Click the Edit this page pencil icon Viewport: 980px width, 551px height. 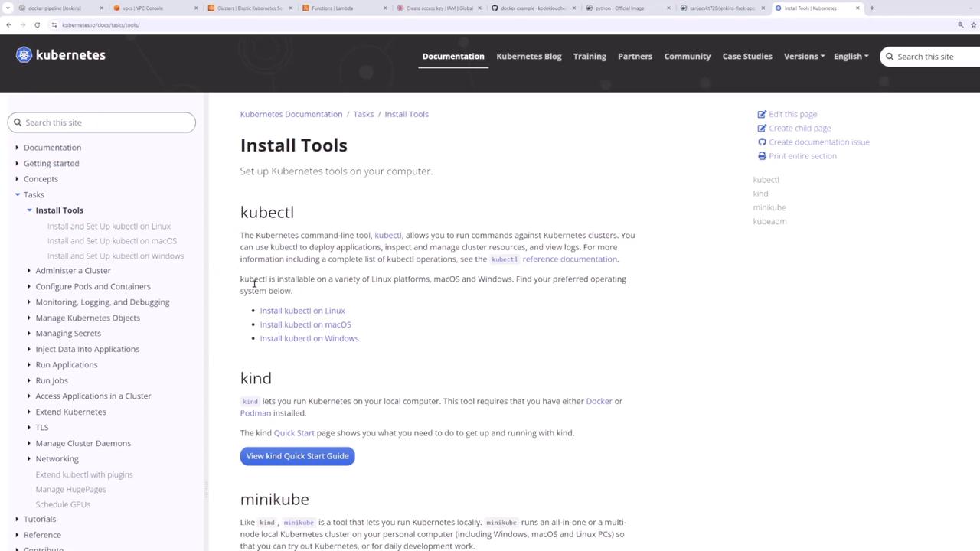click(762, 114)
